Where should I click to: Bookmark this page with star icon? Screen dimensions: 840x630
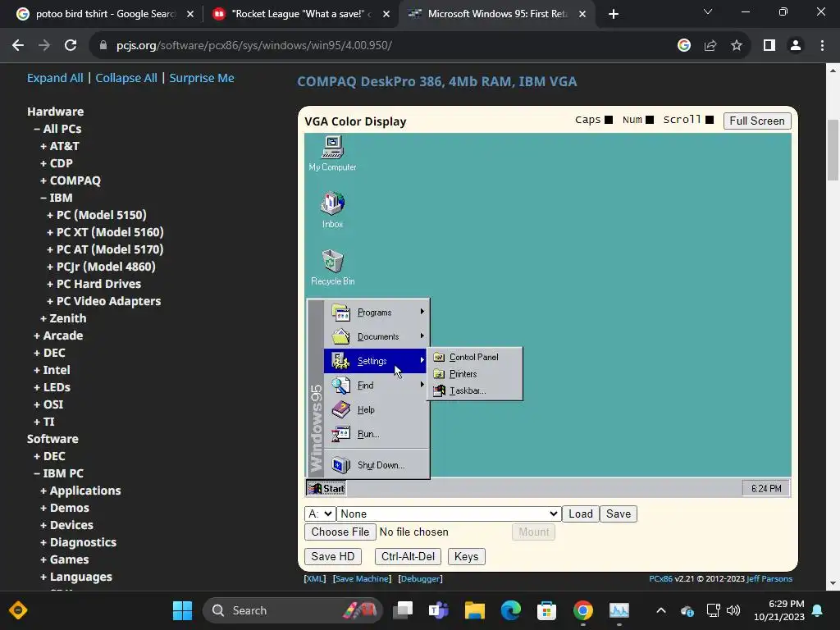(737, 45)
